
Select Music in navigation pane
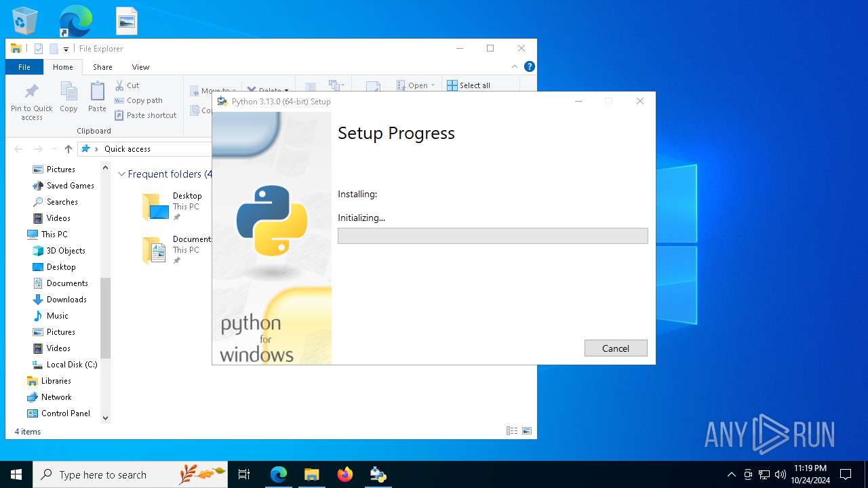pyautogui.click(x=50, y=316)
